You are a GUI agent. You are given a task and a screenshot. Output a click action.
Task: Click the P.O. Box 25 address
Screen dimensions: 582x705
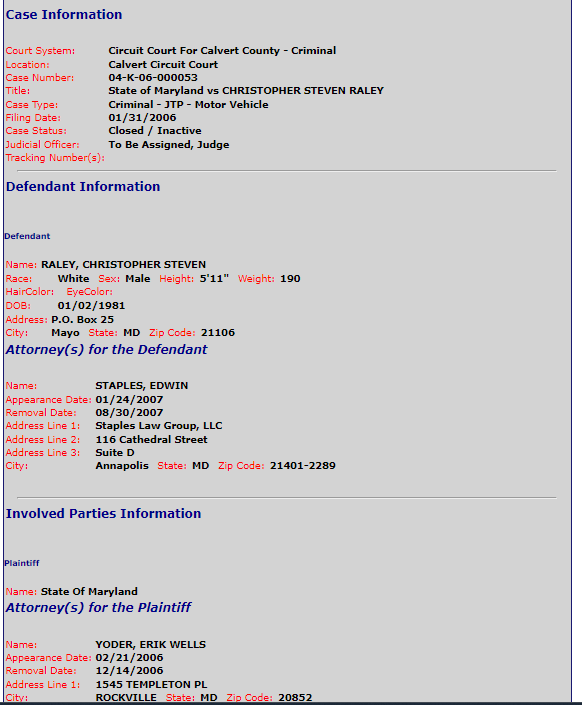[x=82, y=319]
